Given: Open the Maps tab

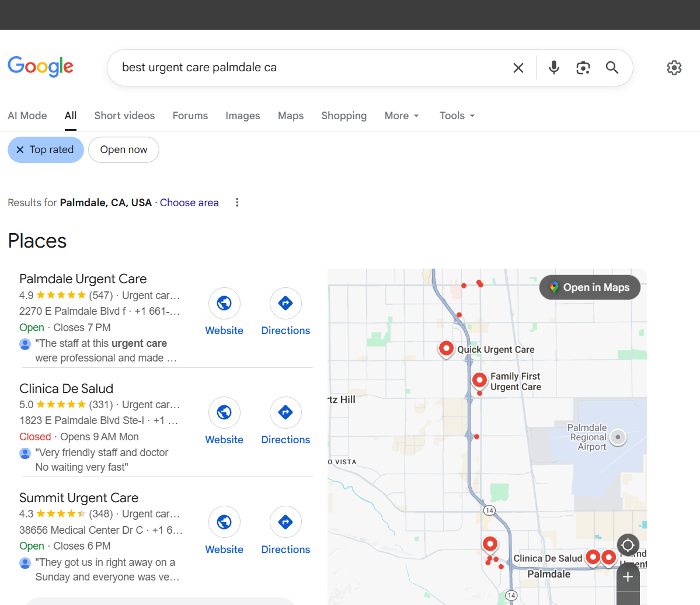Looking at the screenshot, I should pyautogui.click(x=291, y=116).
